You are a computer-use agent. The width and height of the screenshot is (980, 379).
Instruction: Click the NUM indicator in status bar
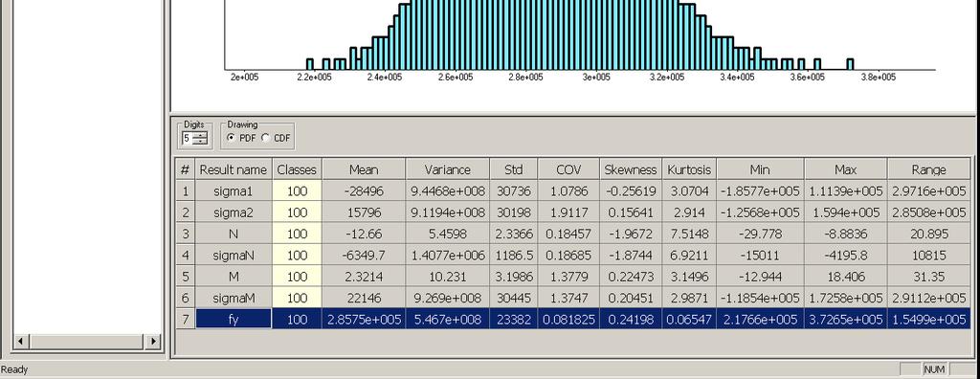[934, 369]
